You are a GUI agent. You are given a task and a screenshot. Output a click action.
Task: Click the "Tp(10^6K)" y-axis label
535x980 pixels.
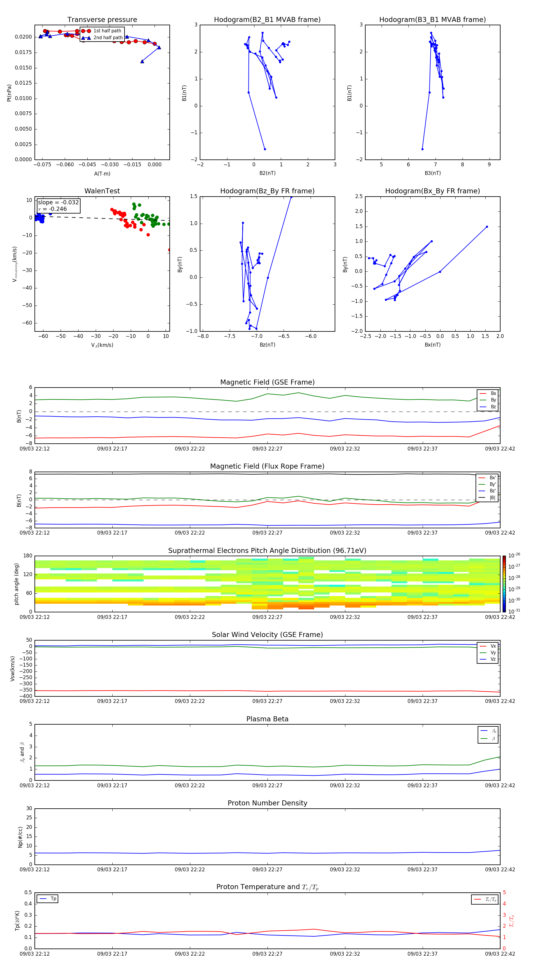pos(17,921)
